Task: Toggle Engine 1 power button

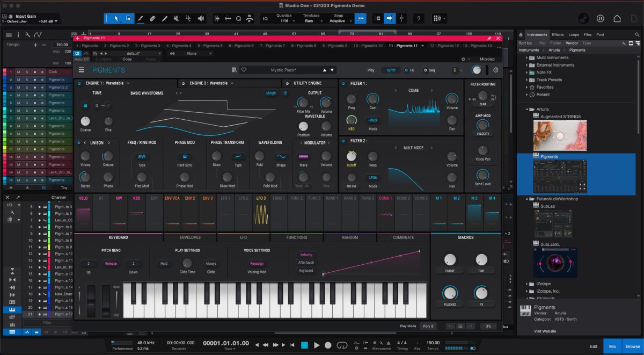Action: pyautogui.click(x=79, y=83)
